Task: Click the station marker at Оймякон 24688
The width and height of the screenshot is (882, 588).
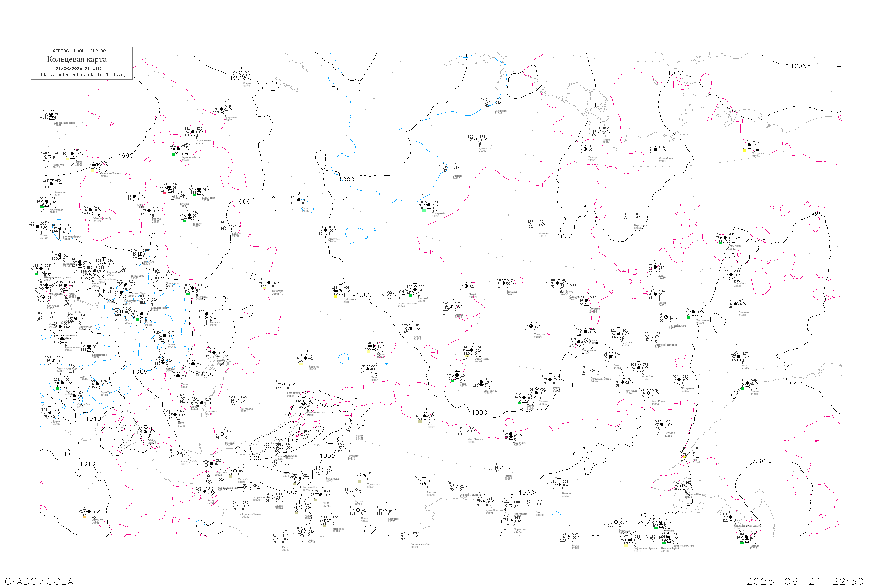Action: click(735, 304)
